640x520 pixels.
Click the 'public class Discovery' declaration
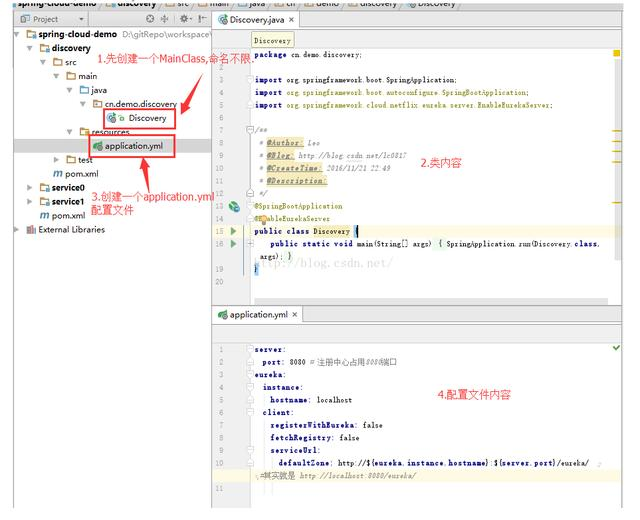pyautogui.click(x=302, y=231)
